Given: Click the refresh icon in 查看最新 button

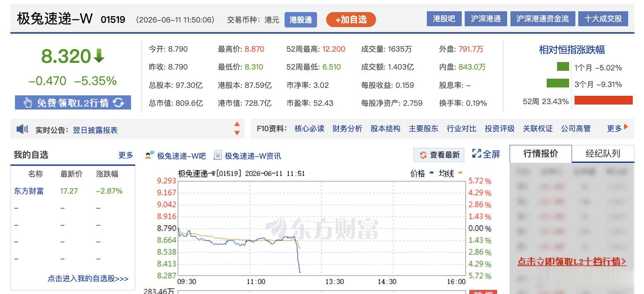Looking at the screenshot, I should point(423,155).
